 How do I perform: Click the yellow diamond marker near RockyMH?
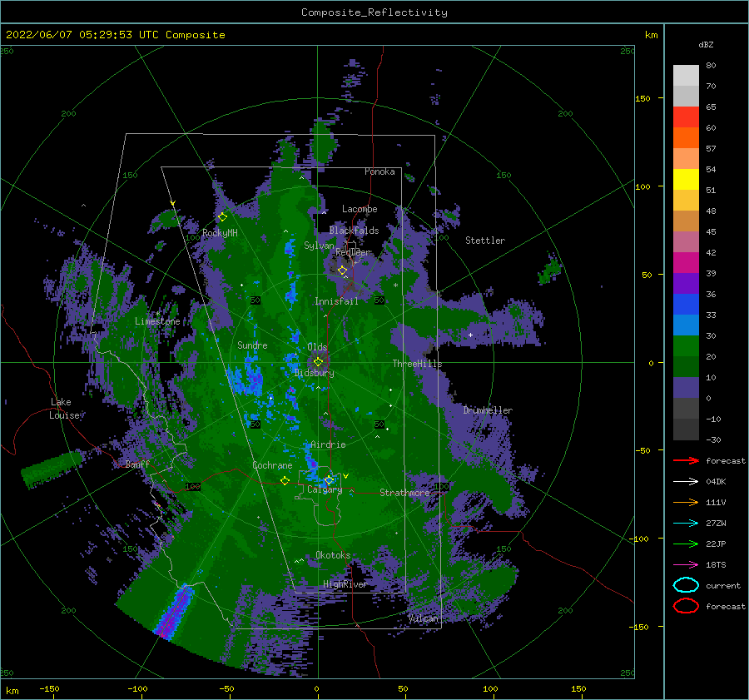pyautogui.click(x=222, y=217)
